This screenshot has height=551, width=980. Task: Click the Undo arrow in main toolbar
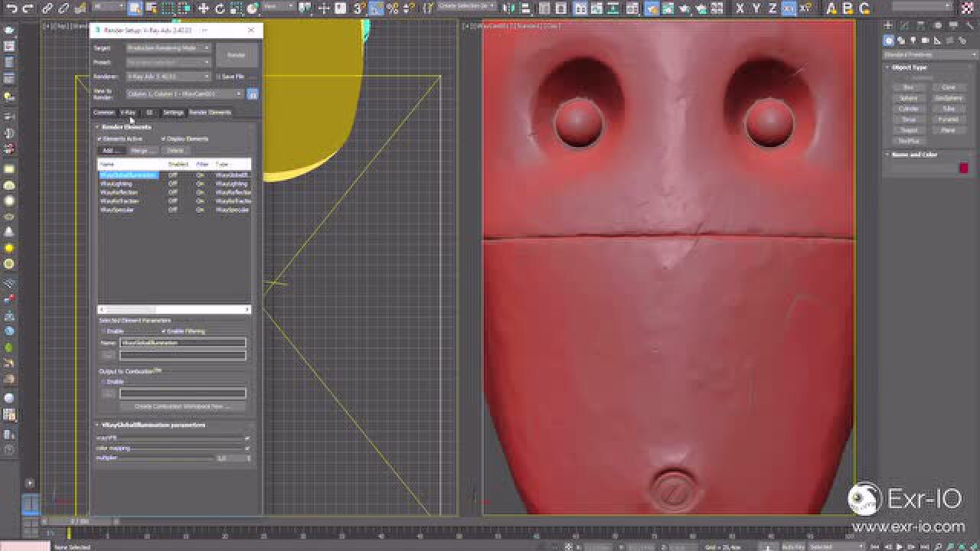click(x=11, y=8)
